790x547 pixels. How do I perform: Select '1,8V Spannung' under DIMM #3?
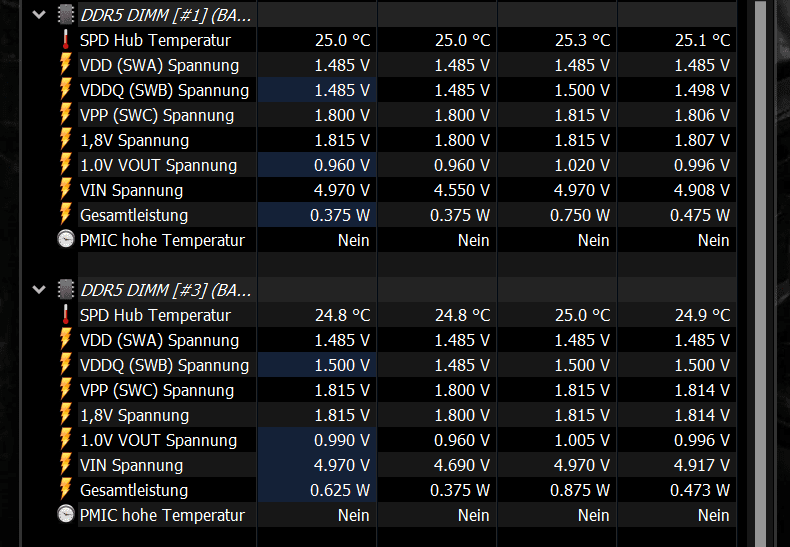click(135, 416)
